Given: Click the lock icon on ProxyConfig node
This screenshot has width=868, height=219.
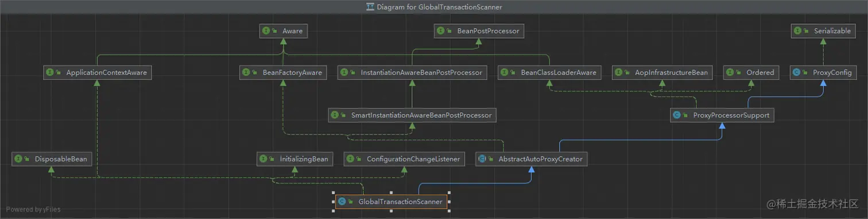Looking at the screenshot, I should pos(805,72).
